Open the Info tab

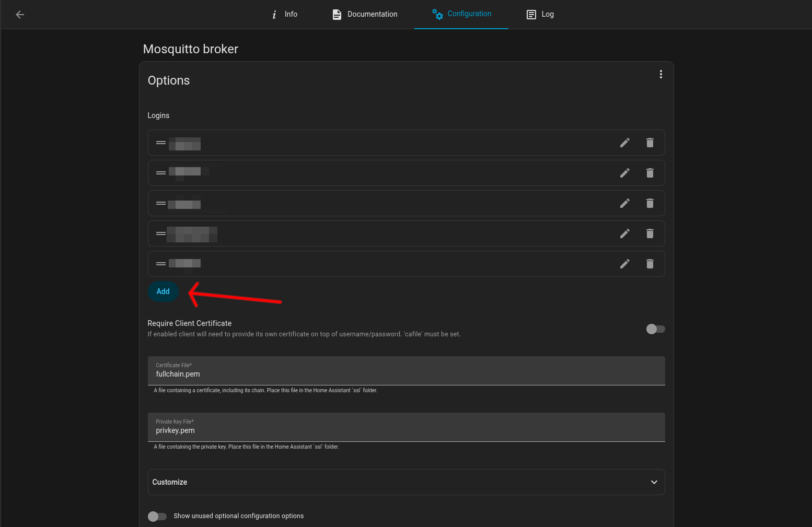click(x=284, y=14)
